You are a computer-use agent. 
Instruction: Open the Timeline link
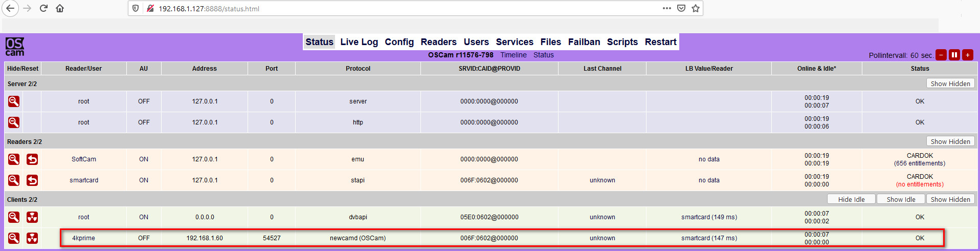click(514, 55)
